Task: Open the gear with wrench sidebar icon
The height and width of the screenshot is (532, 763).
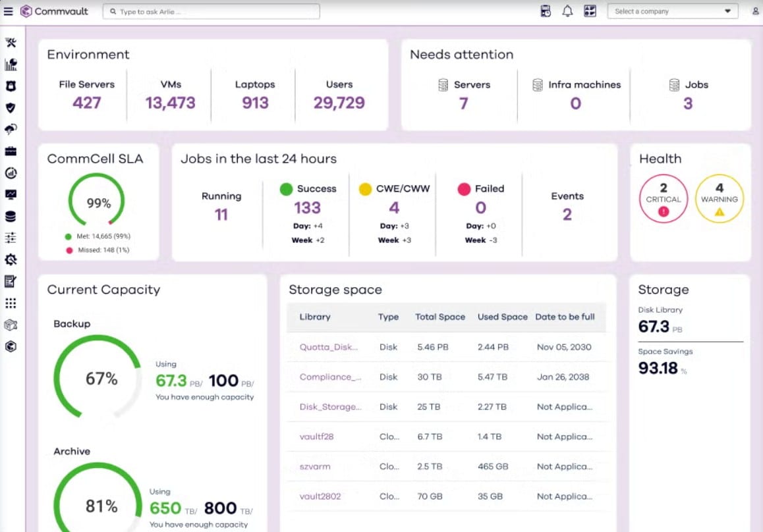Action: coord(11,259)
